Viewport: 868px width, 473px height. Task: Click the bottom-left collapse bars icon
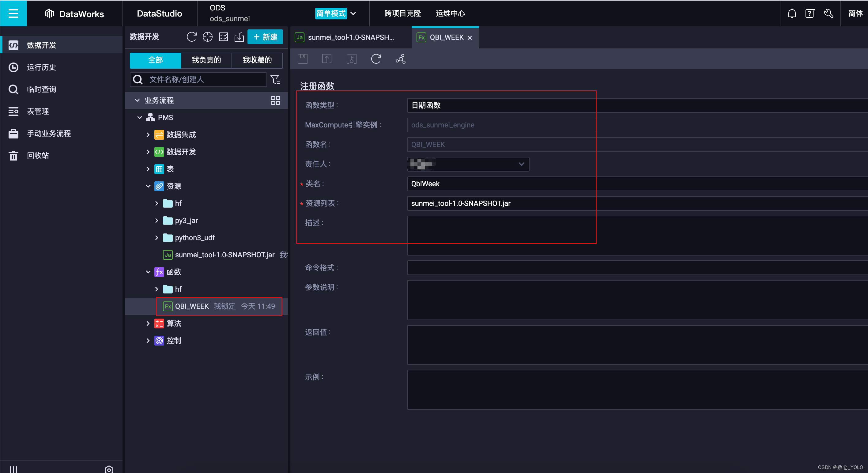pyautogui.click(x=13, y=469)
